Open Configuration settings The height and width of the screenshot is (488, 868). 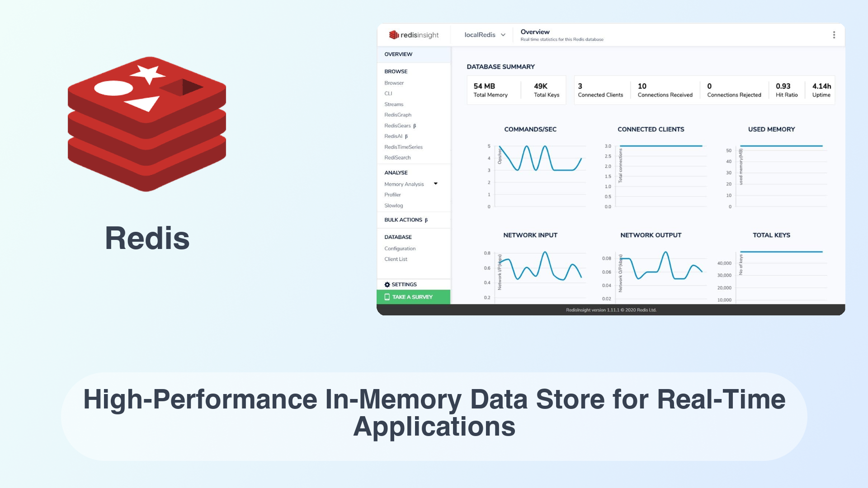pyautogui.click(x=400, y=248)
